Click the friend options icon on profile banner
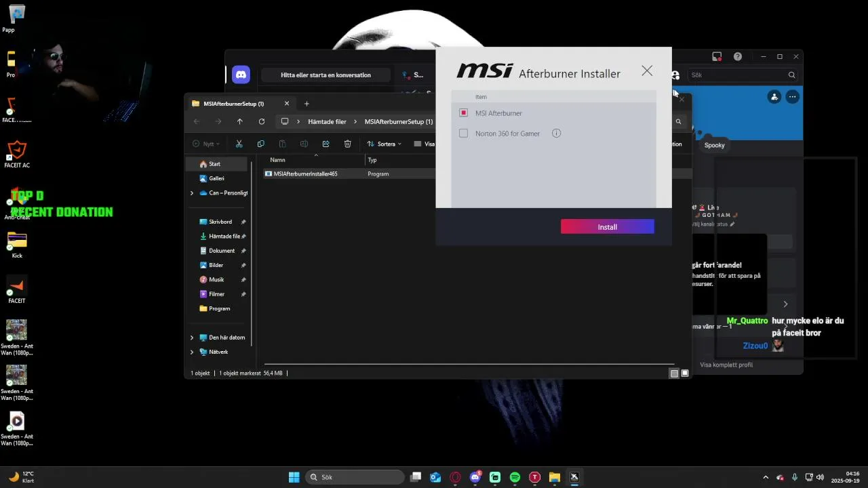Image resolution: width=868 pixels, height=488 pixels. pos(774,97)
